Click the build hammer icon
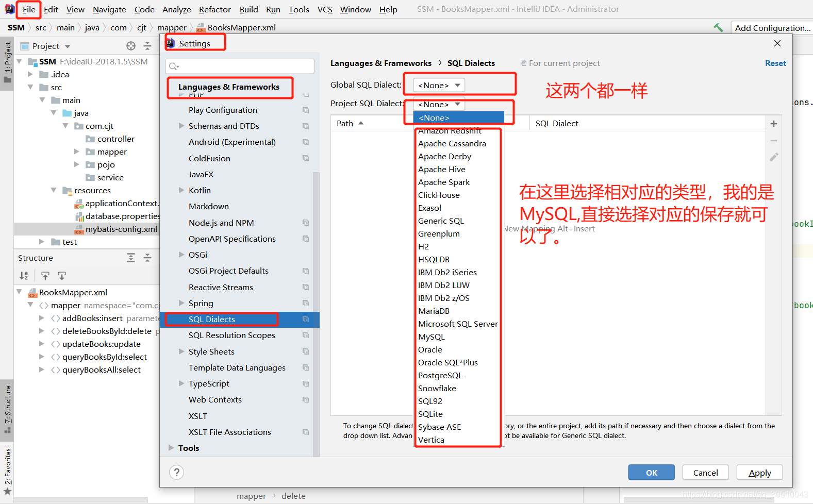813x504 pixels. (x=718, y=28)
